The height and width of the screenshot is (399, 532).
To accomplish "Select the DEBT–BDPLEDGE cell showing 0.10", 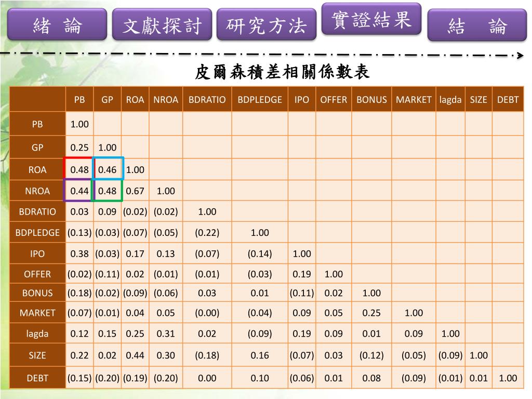I will [x=260, y=378].
